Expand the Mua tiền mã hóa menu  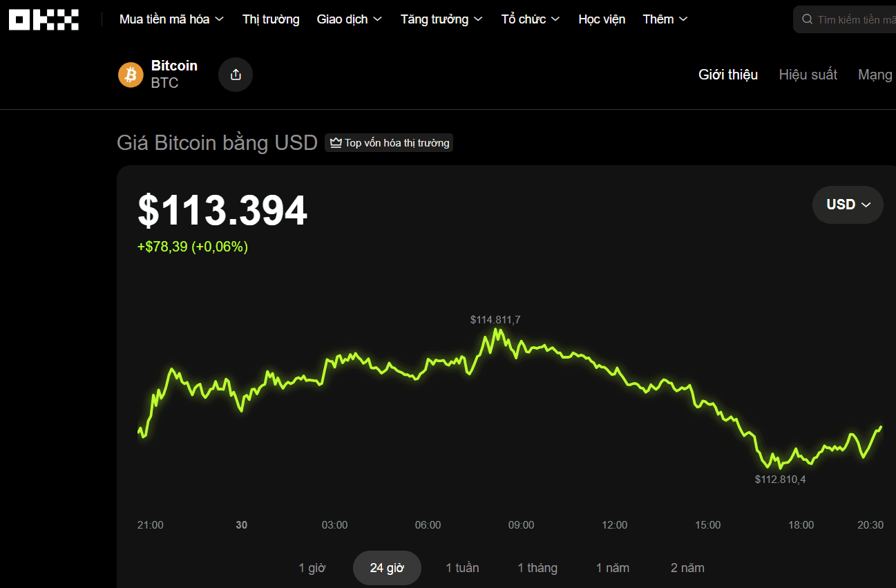click(171, 19)
